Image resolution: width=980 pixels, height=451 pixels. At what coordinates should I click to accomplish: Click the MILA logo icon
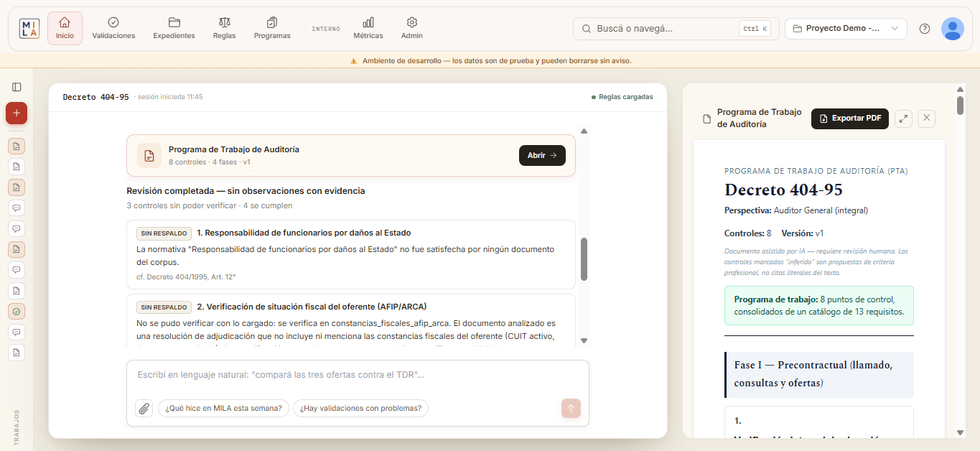tap(29, 29)
